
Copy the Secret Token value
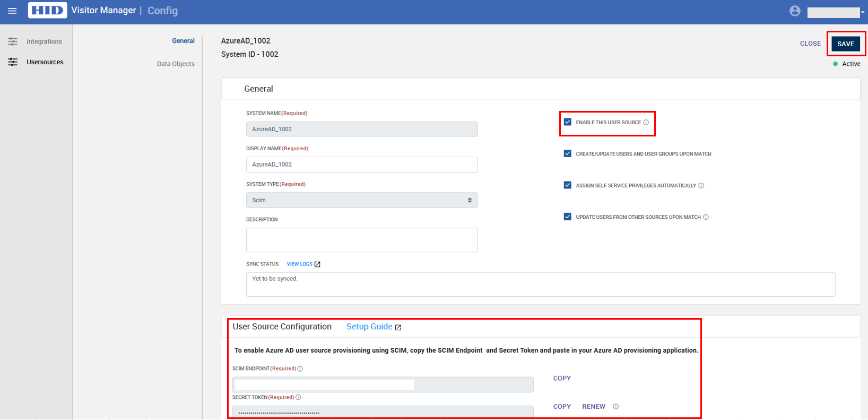[562, 406]
